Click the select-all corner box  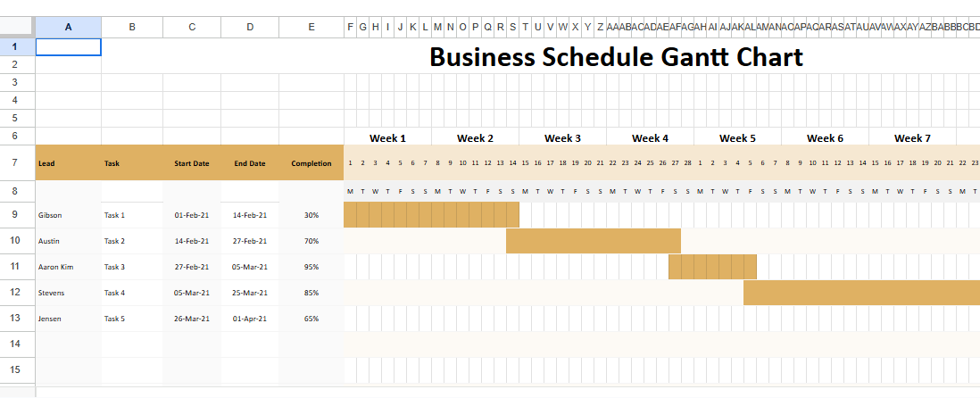pyautogui.click(x=17, y=27)
